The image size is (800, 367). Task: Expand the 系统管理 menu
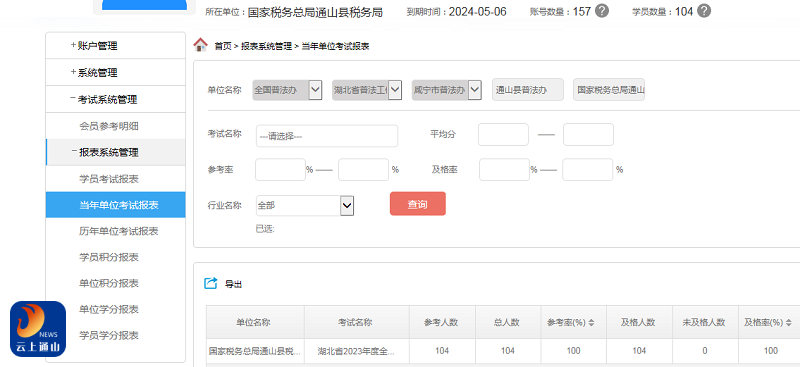(115, 72)
